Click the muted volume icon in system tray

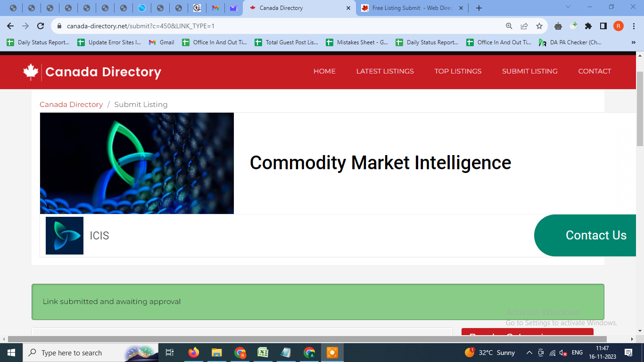coord(563,353)
